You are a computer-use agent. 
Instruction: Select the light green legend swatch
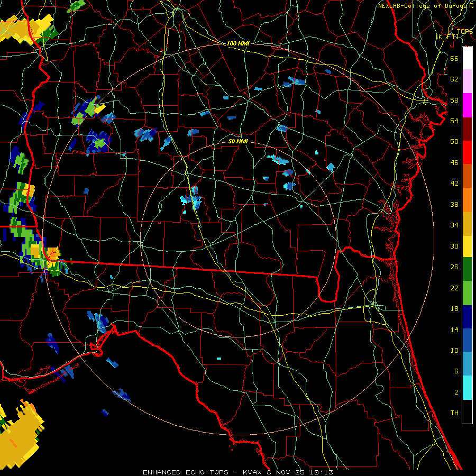coord(467,293)
